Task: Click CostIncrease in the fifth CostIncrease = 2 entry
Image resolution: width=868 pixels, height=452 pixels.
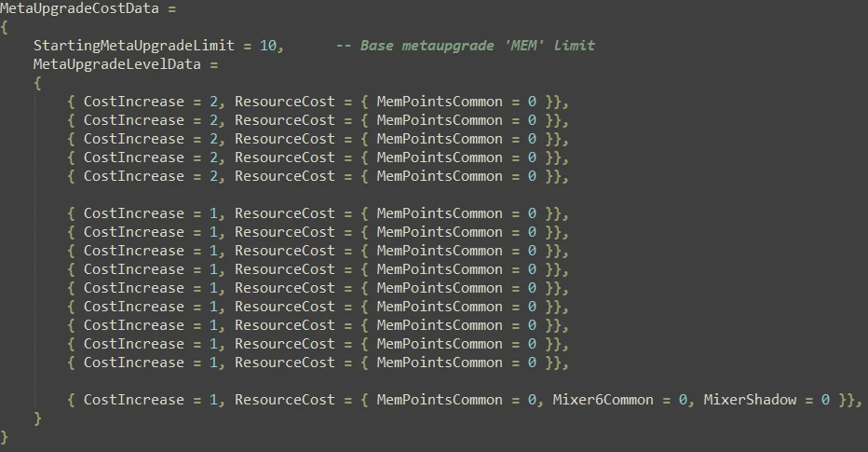Action: 133,176
